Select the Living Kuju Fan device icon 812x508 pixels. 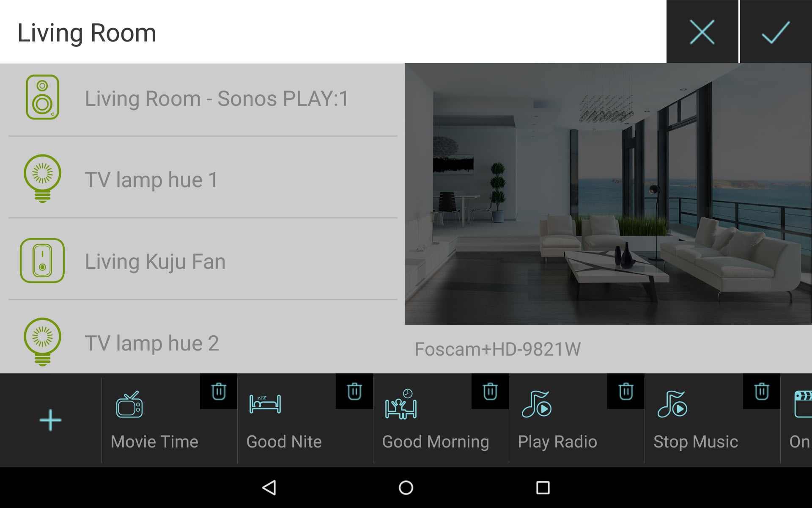(43, 260)
